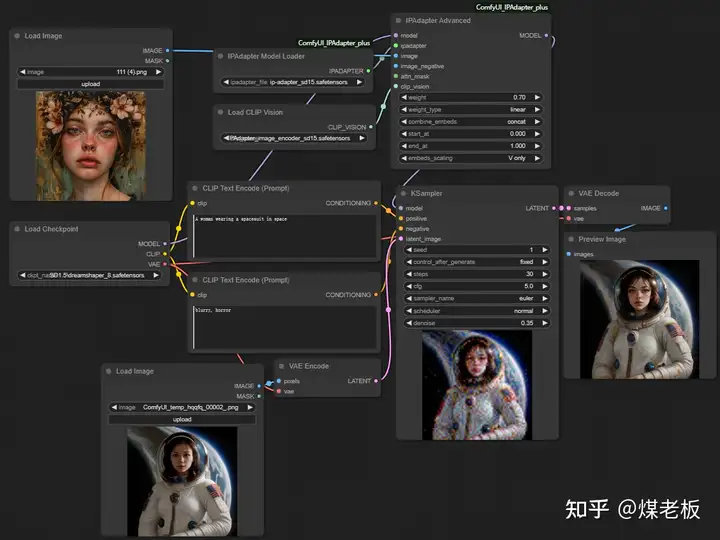This screenshot has width=720, height=540.
Task: Click the pixels input port on VAE Encode
Action: pyautogui.click(x=279, y=381)
